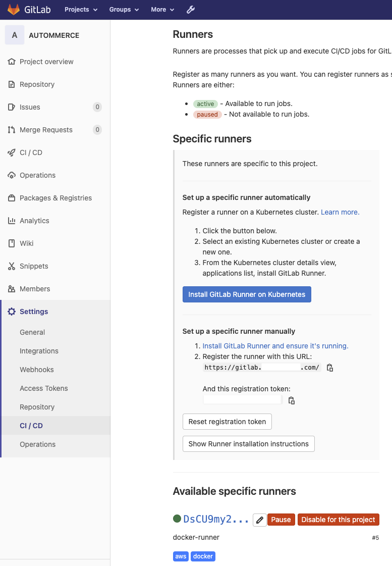Copy the registration token

tap(292, 401)
